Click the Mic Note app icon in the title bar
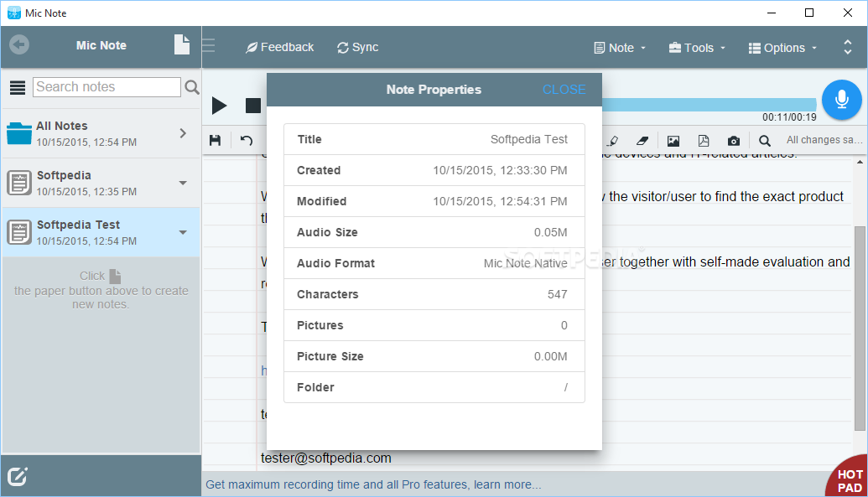Viewport: 868px width, 497px height. (x=14, y=13)
